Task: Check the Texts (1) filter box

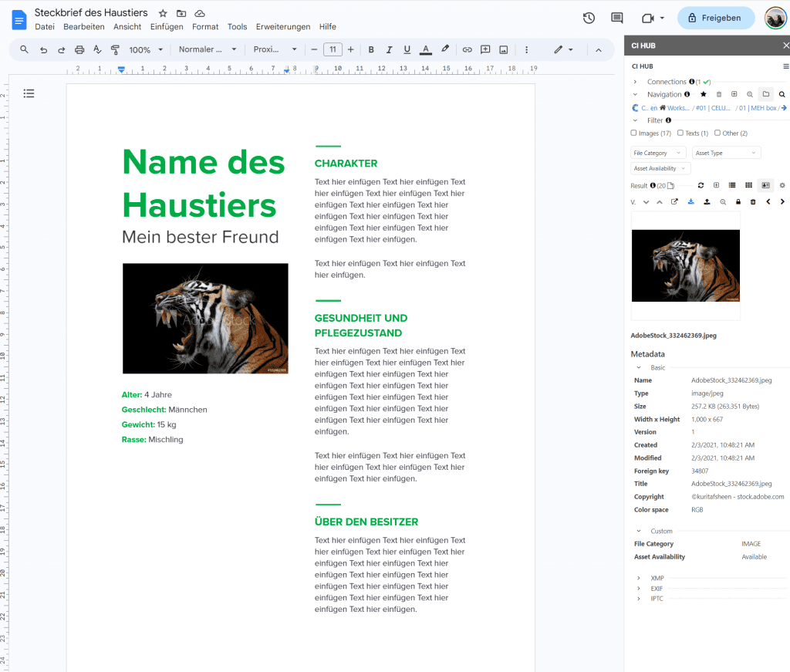Action: [x=680, y=133]
